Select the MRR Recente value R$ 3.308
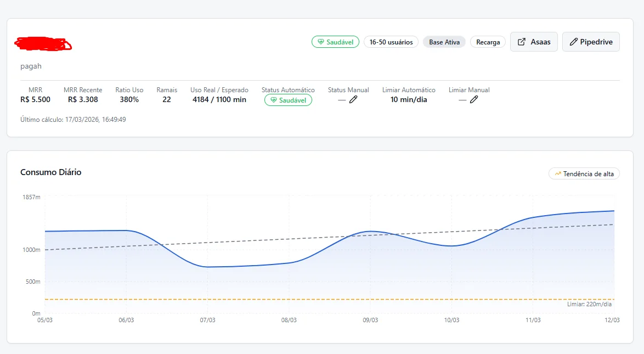 pyautogui.click(x=83, y=99)
